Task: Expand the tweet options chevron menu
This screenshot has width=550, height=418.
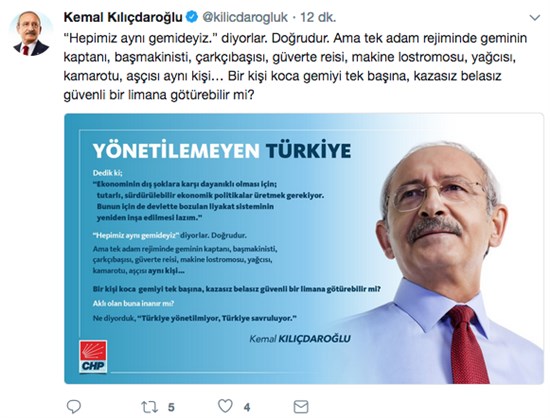Action: pyautogui.click(x=535, y=18)
